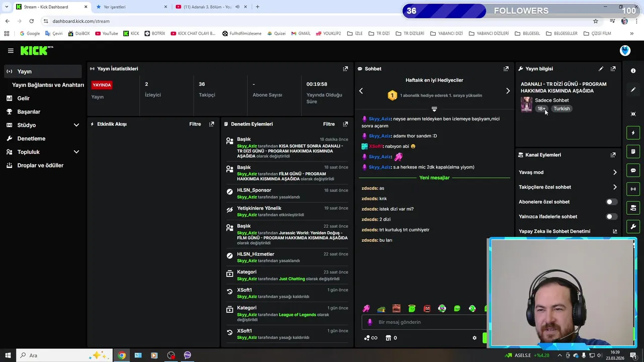Open the BOTRIX bookmark
This screenshot has width=644, height=362.
point(154,34)
